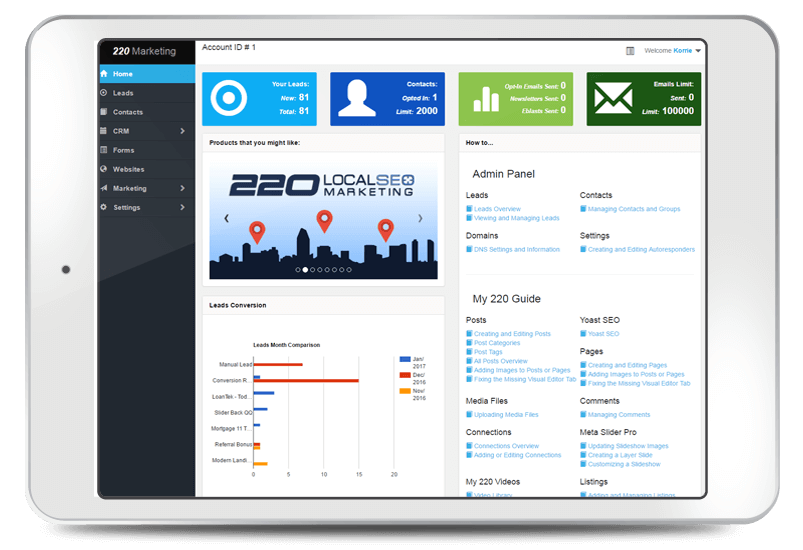
Task: Click the Home icon in sidebar
Action: (x=104, y=74)
